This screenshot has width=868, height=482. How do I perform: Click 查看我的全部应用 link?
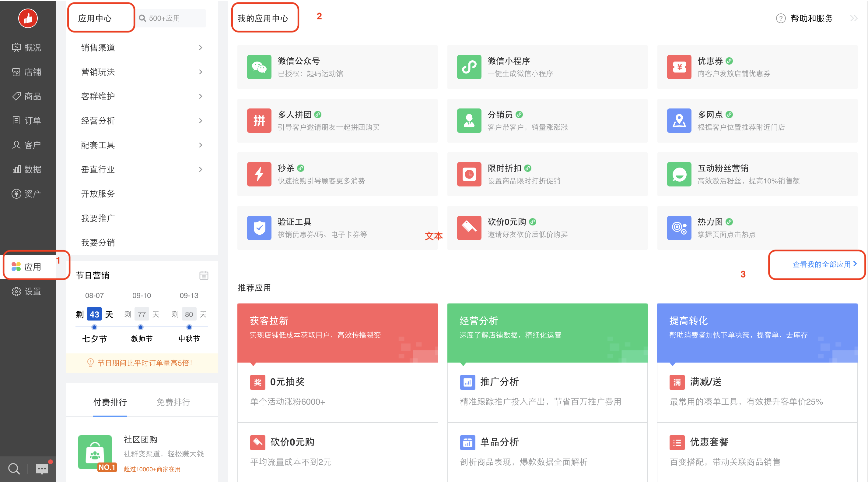[824, 264]
